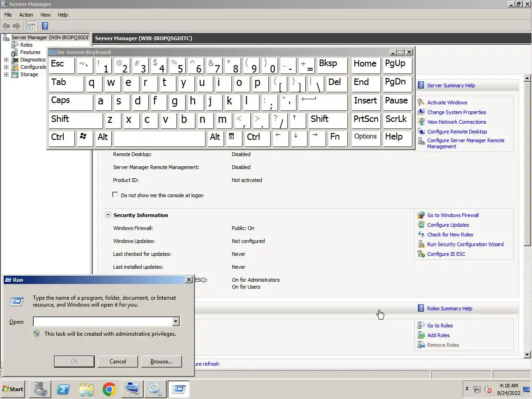Viewport: 532px width, 399px height.
Task: Click the muted volume tray icon
Action: click(488, 389)
